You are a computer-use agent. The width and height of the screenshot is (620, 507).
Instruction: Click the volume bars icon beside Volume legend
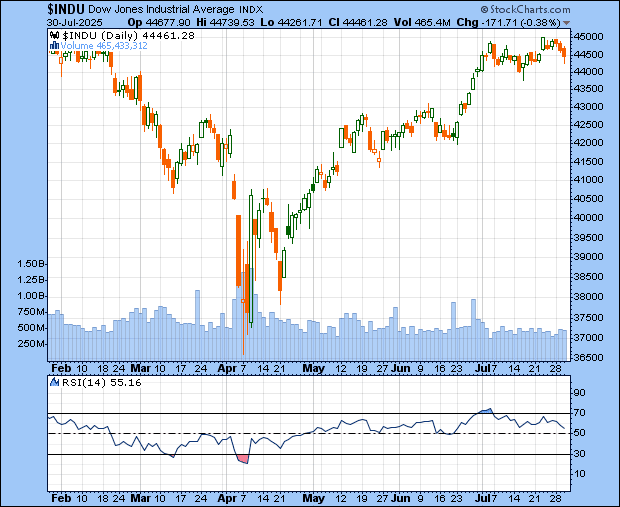(54, 46)
